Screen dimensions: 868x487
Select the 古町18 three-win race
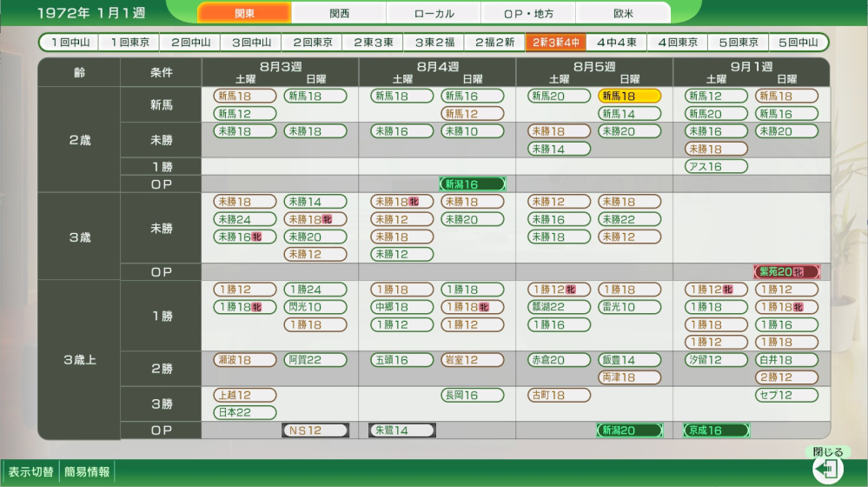(x=559, y=395)
